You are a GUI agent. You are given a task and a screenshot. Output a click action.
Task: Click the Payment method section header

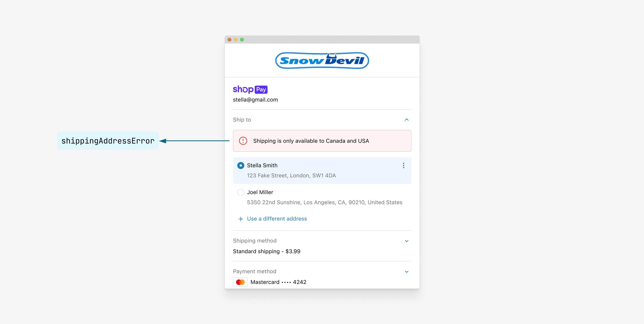254,271
